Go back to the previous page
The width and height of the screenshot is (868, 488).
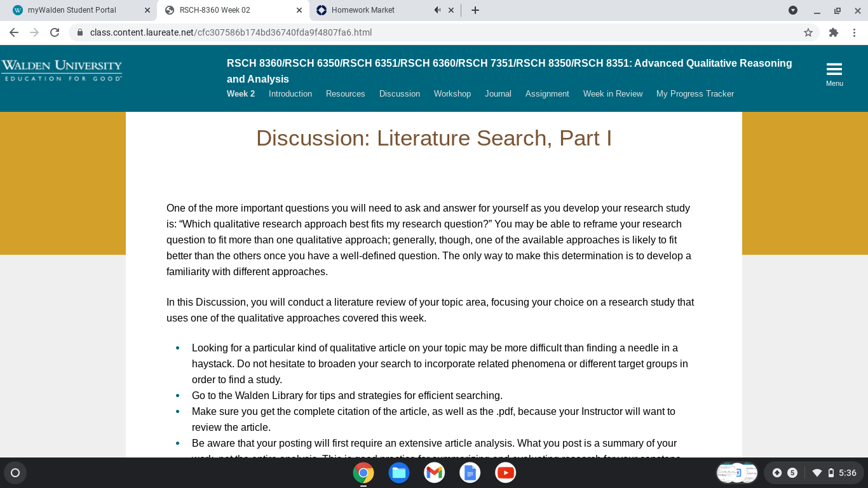tap(14, 32)
